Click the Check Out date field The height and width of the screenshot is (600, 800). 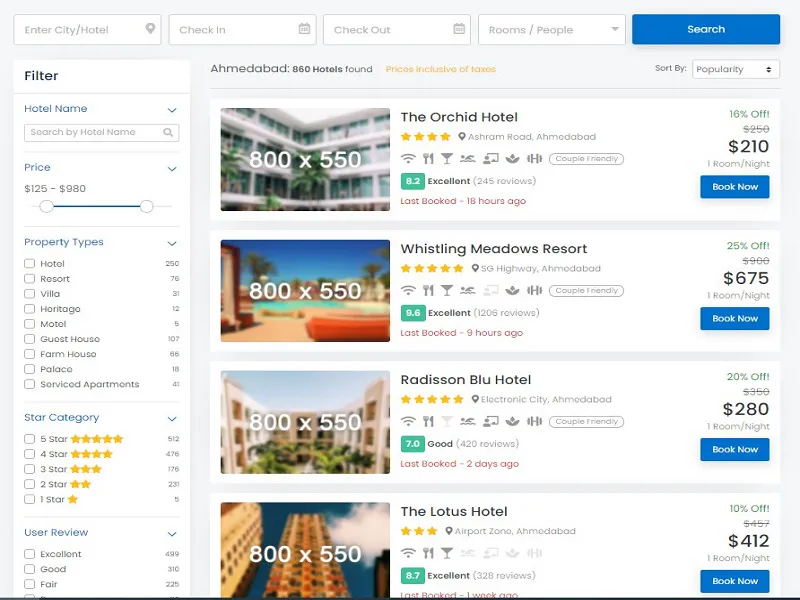coord(397,30)
